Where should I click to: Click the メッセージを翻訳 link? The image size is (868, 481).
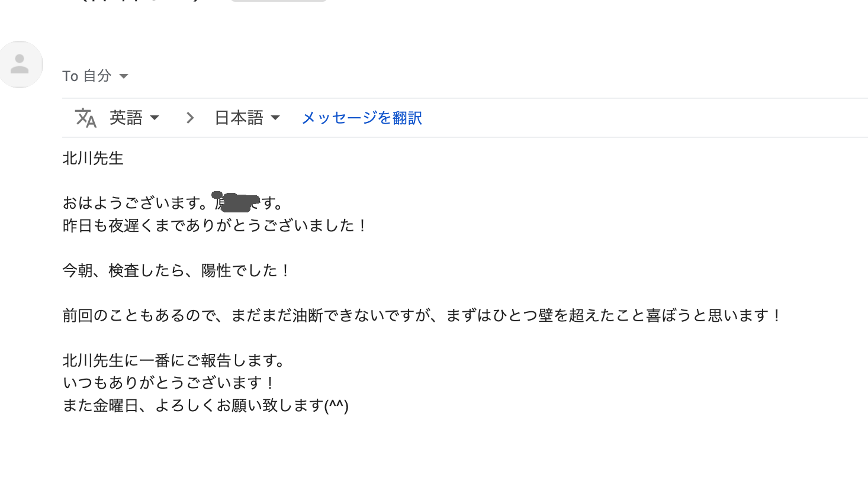point(362,118)
